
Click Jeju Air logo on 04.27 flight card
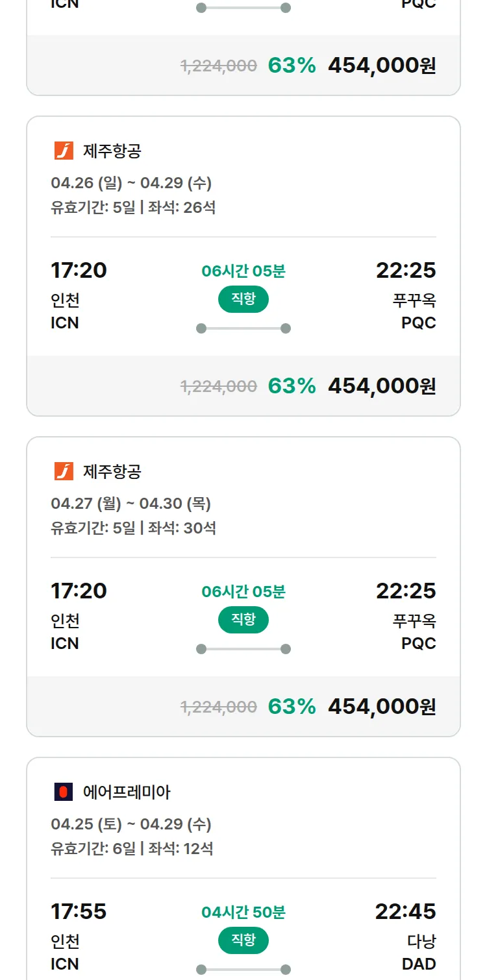pos(64,472)
